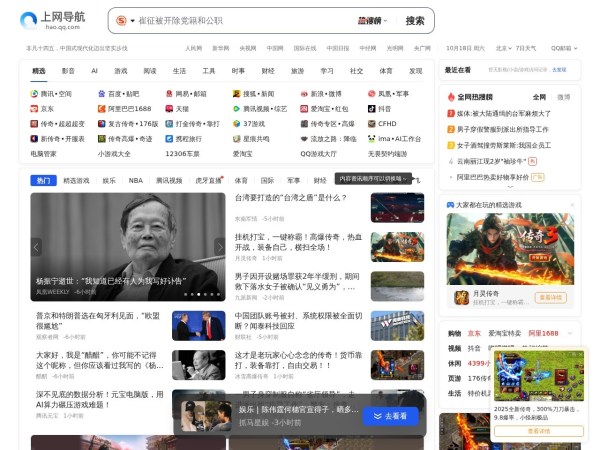
Task: Click the hao.qq.com logo
Action: click(52, 20)
